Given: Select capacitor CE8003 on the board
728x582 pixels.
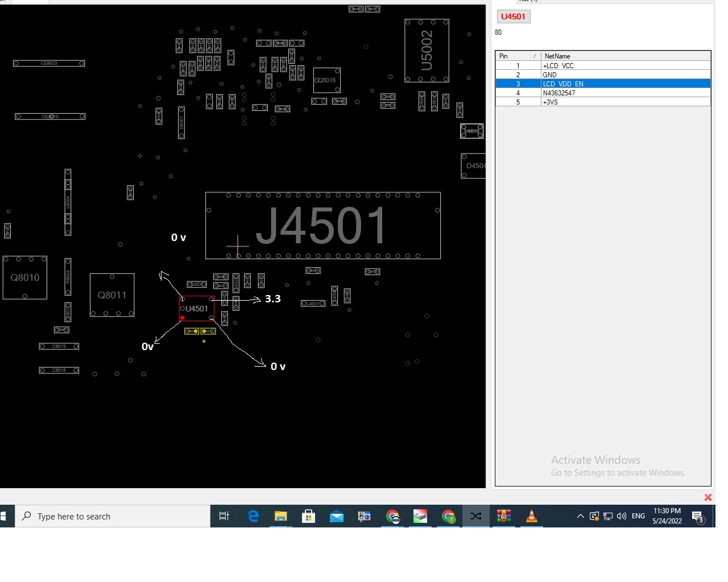Looking at the screenshot, I should 49,63.
